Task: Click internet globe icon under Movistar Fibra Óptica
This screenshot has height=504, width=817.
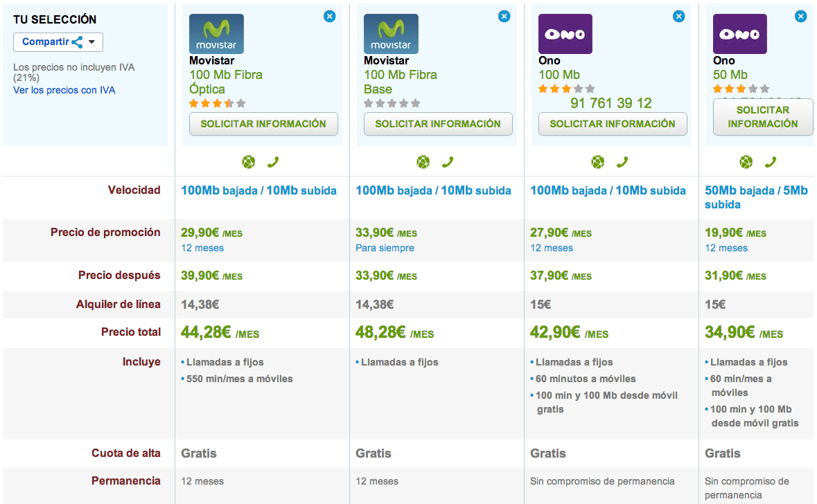Action: point(249,162)
